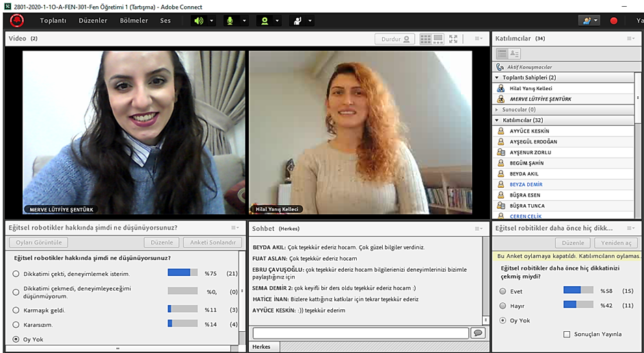Open dropdown arrow next to microphone icon

click(243, 20)
